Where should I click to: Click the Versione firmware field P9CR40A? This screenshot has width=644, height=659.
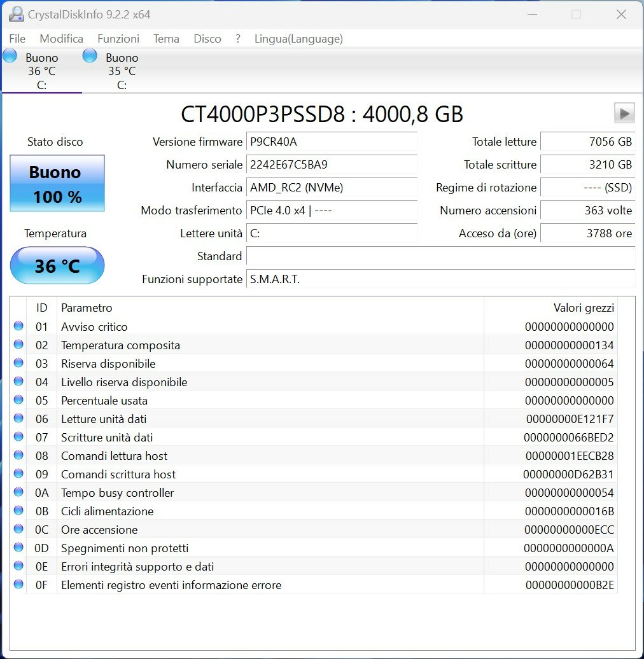pyautogui.click(x=332, y=142)
